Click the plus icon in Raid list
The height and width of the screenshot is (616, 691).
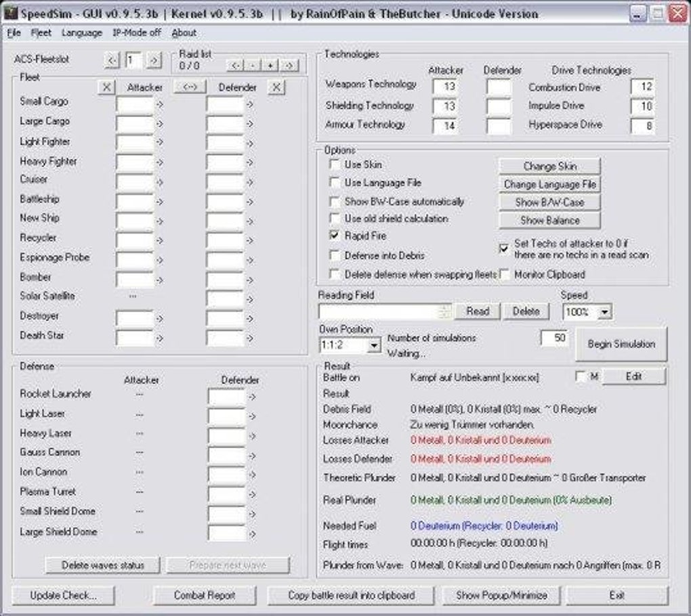point(271,65)
